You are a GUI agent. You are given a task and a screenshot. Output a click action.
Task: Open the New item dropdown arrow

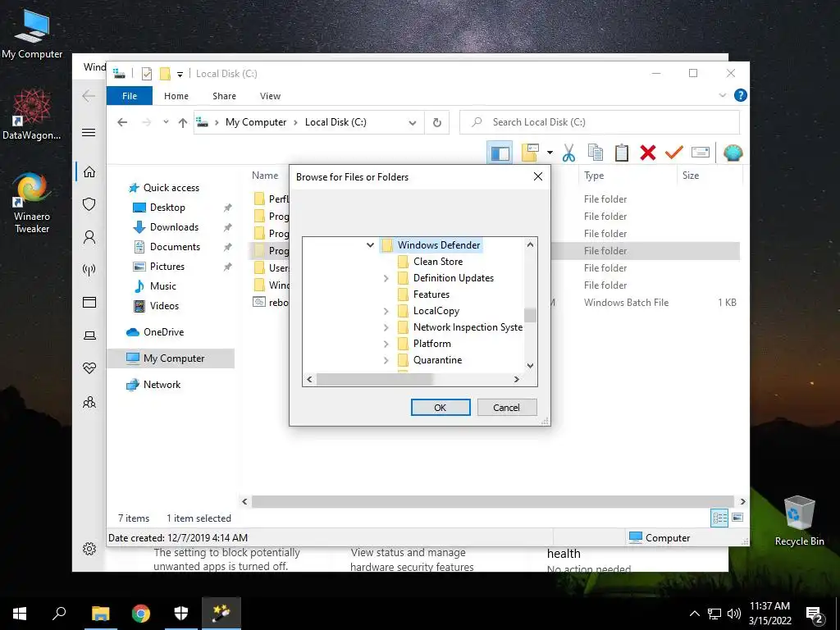coord(550,153)
